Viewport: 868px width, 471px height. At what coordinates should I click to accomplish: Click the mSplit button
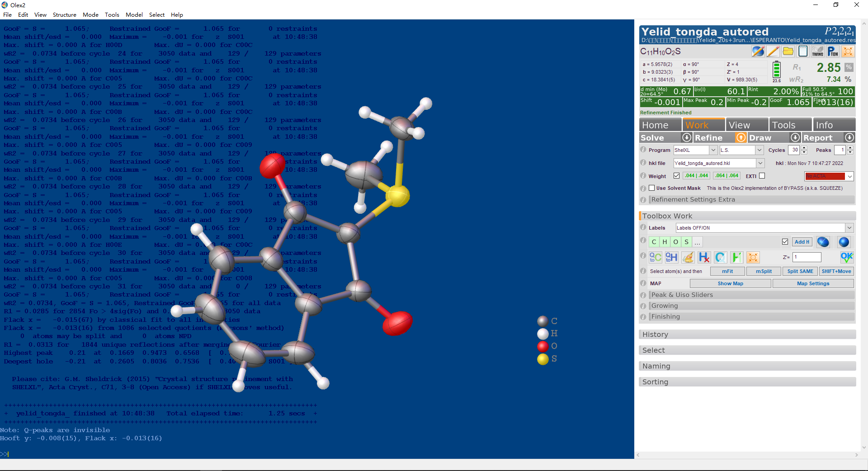(764, 271)
